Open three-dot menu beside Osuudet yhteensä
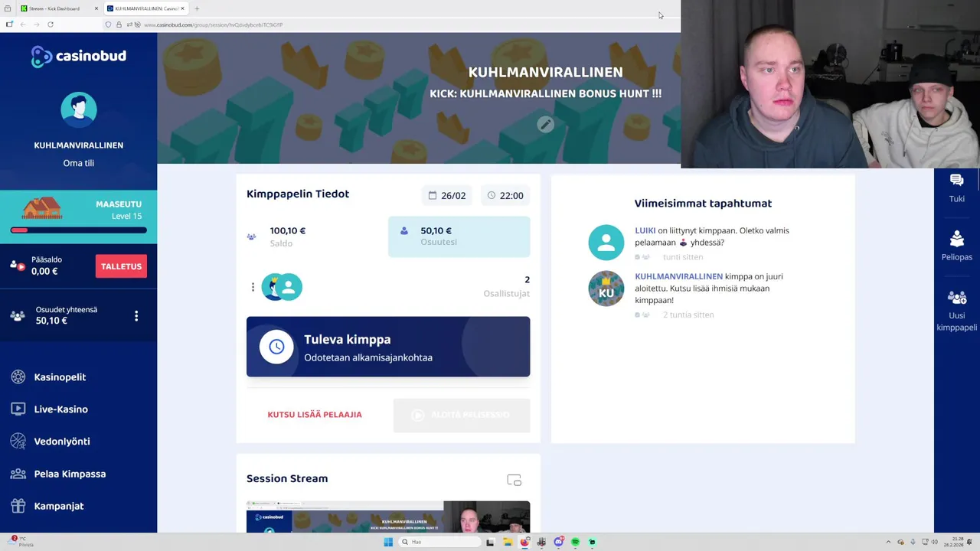This screenshot has width=980, height=551. [x=136, y=316]
